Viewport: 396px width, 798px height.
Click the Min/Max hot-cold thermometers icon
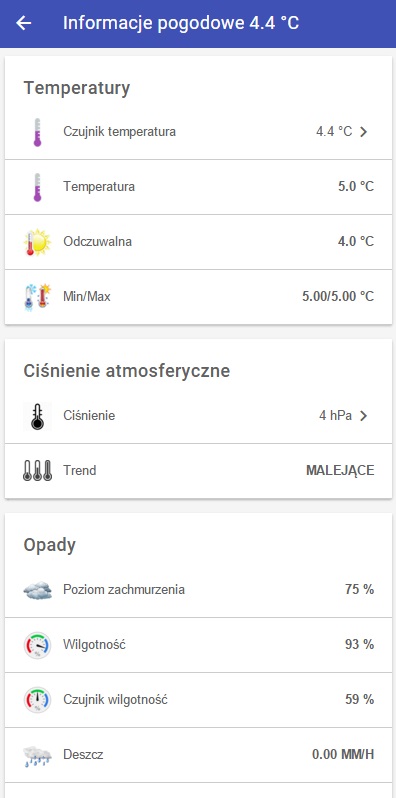click(x=37, y=297)
